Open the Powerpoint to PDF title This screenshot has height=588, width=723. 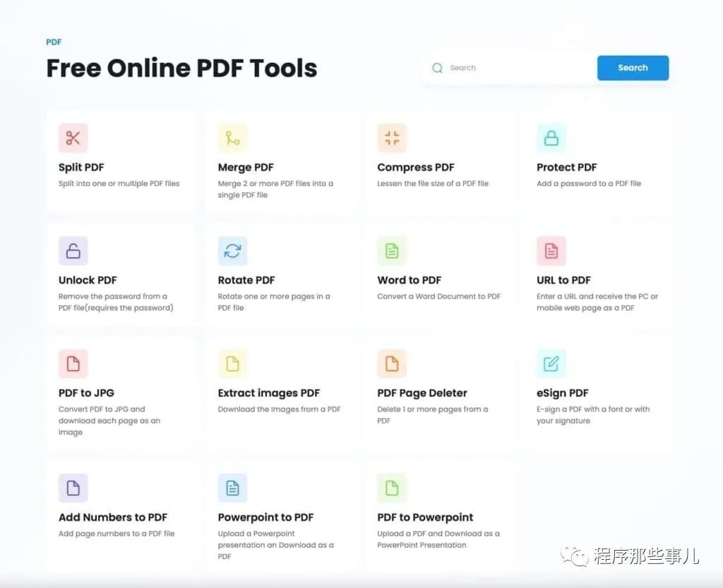pyautogui.click(x=265, y=517)
